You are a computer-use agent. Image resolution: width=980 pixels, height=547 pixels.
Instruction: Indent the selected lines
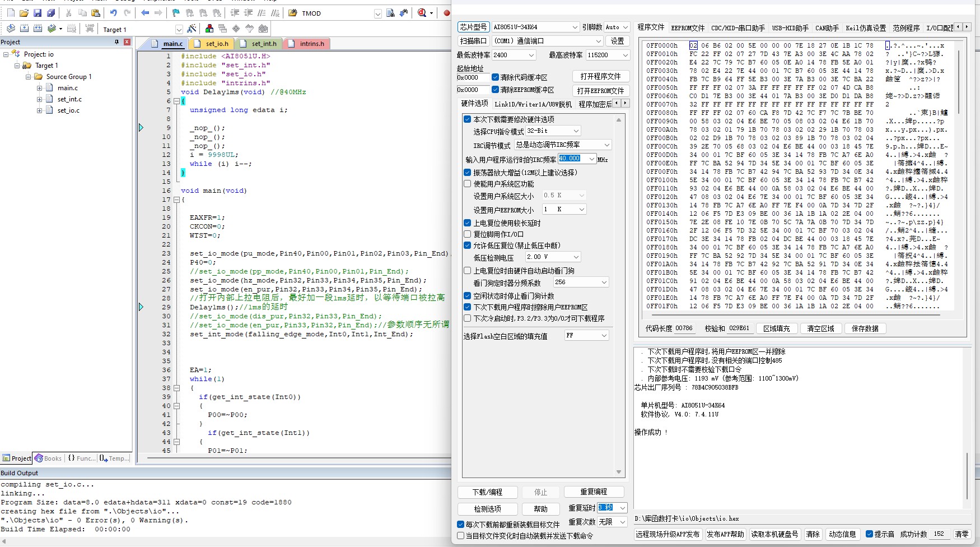(235, 13)
